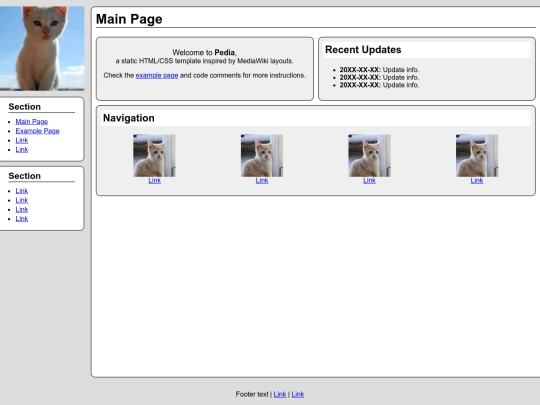The width and height of the screenshot is (540, 405).
Task: Click the first 'Section' sidebar heading
Action: click(24, 107)
